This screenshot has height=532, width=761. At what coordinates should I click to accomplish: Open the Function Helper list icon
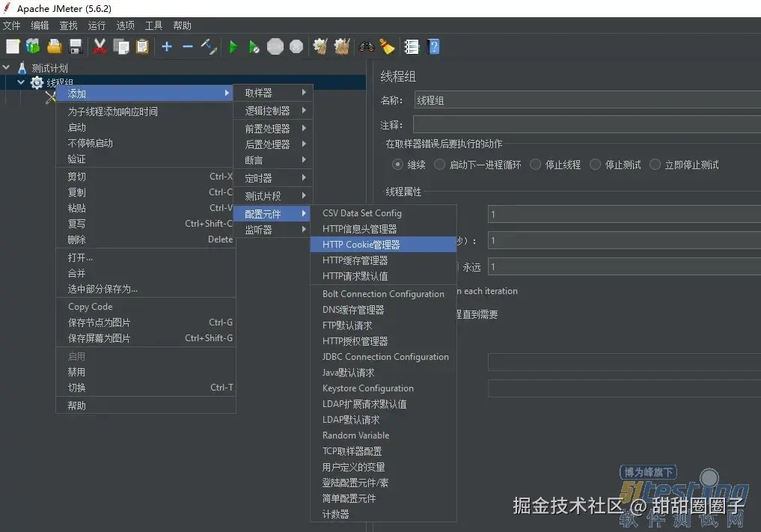click(x=412, y=46)
